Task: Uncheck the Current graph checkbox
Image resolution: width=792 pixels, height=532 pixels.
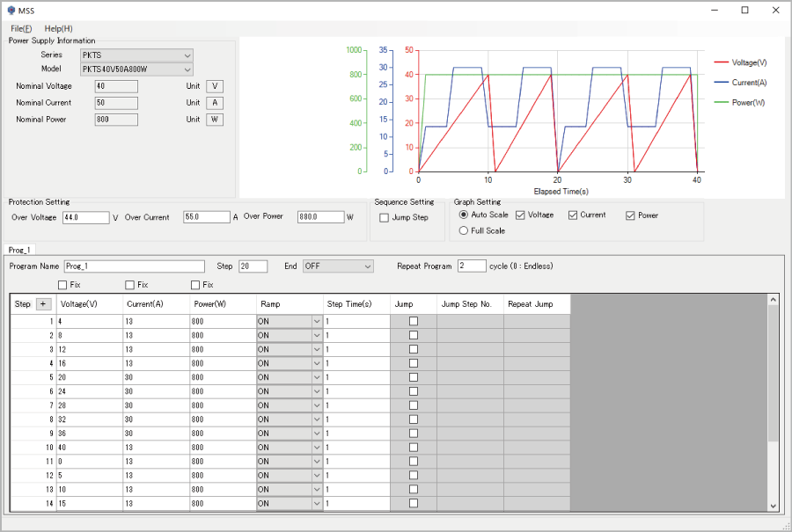Action: (574, 215)
